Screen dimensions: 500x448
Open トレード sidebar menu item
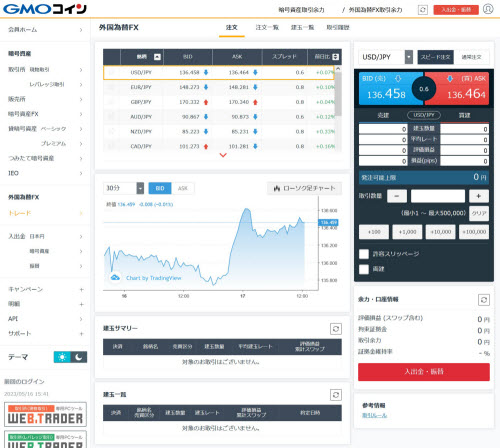[45, 213]
